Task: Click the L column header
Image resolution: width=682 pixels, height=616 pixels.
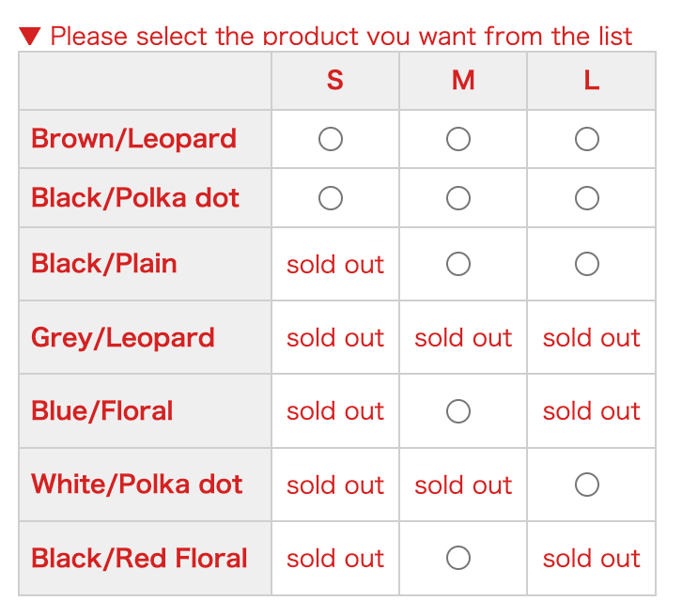Action: point(591,81)
